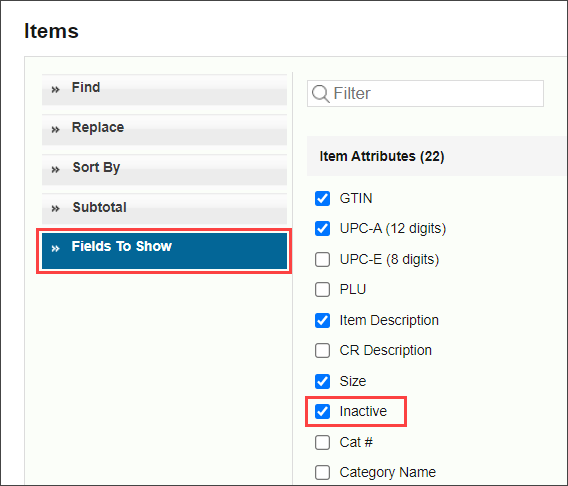The image size is (568, 486).
Task: Enable the UPC-E (8 digits) checkbox
Action: (x=322, y=259)
